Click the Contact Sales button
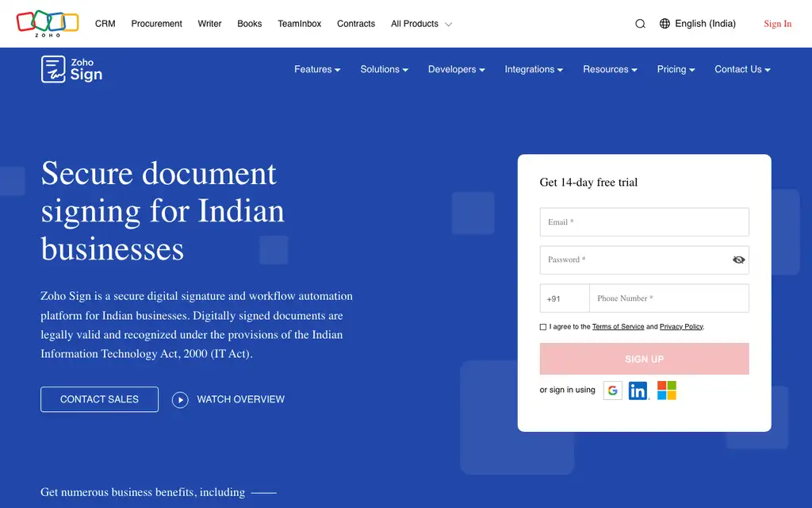 click(x=99, y=399)
